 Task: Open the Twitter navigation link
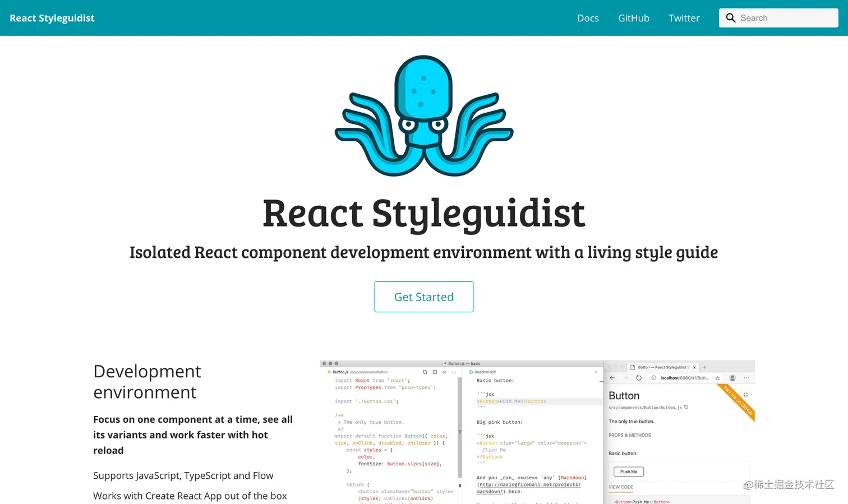click(x=684, y=18)
